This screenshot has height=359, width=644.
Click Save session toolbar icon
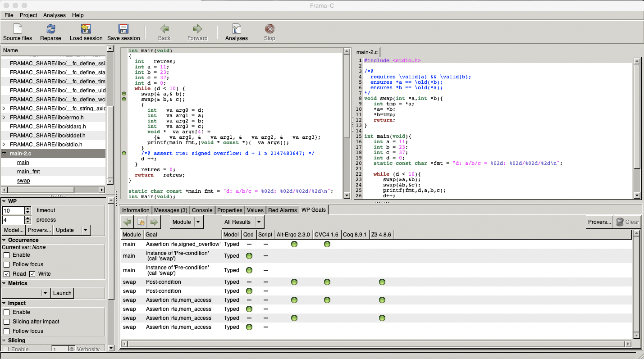(123, 32)
